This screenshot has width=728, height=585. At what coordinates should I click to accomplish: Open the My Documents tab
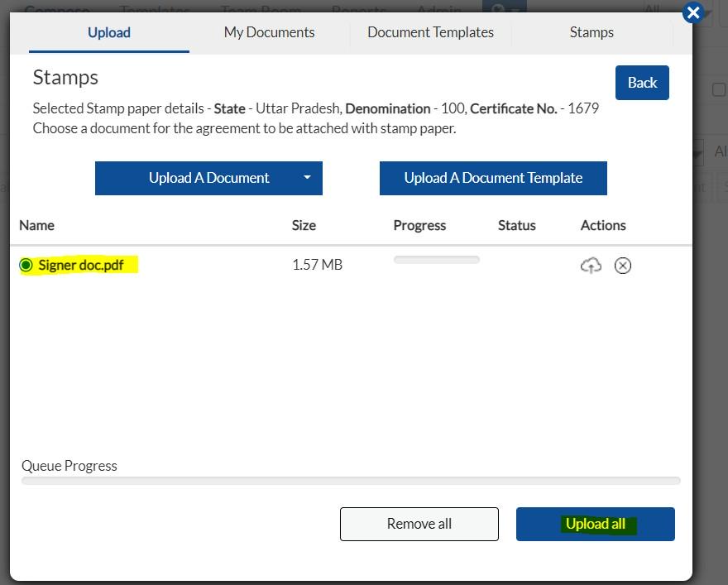(x=270, y=32)
